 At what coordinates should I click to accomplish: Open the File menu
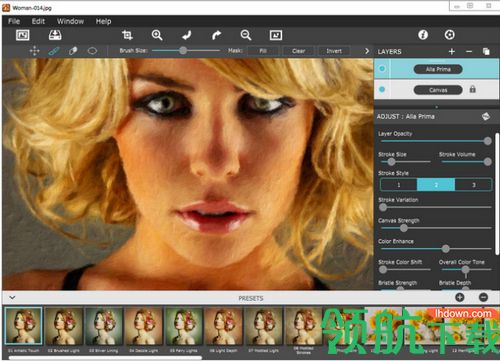tap(14, 21)
